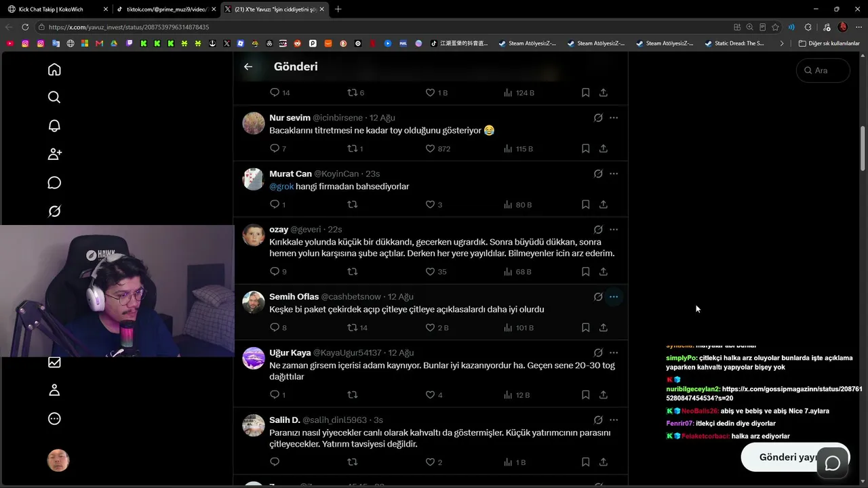Share Nur sevim's comment

(604, 148)
